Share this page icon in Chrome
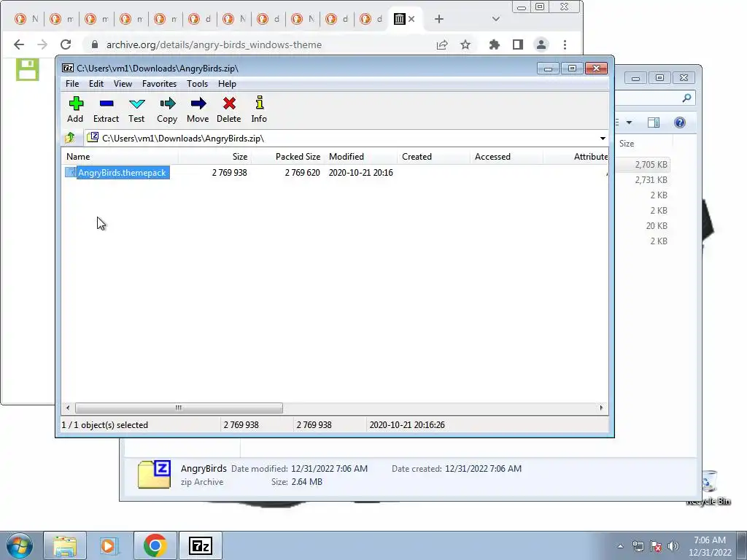The height and width of the screenshot is (560, 747). 442,44
